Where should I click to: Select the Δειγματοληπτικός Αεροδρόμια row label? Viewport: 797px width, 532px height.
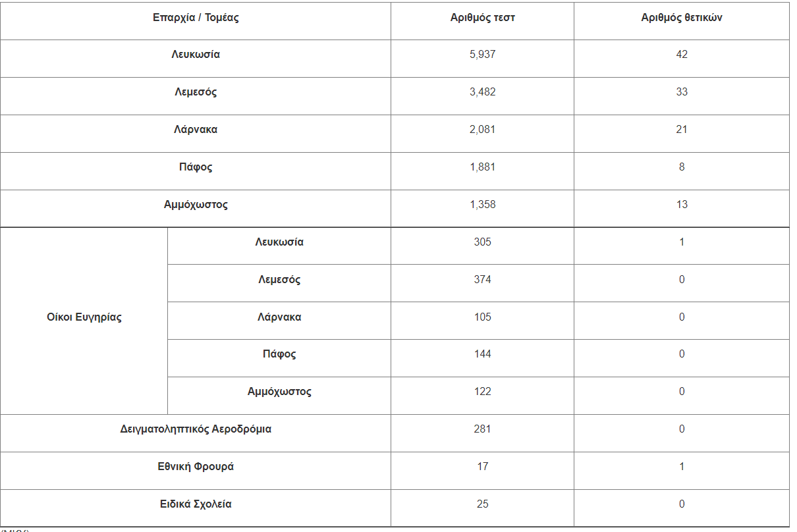[196, 429]
